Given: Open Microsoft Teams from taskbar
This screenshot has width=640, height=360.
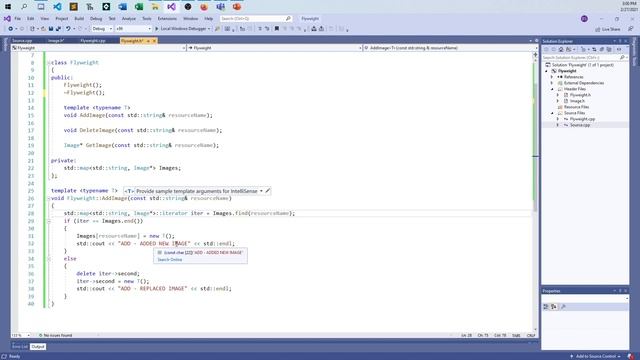Looking at the screenshot, I should tap(220, 7).
